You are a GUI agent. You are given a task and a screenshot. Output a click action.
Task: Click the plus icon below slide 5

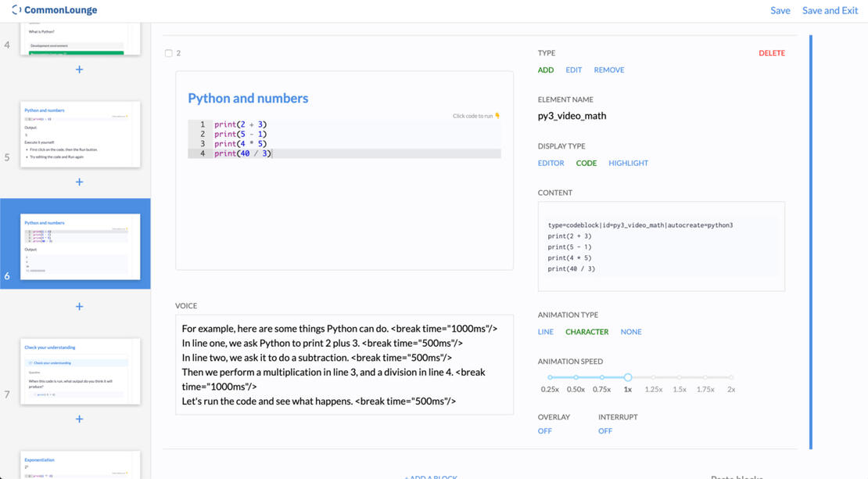pos(79,182)
